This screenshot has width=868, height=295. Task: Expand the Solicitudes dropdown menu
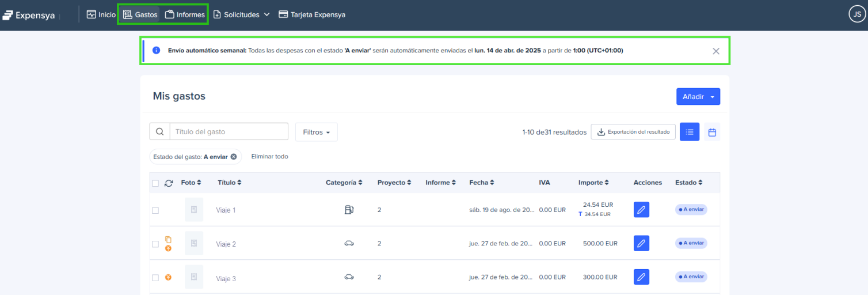click(242, 14)
